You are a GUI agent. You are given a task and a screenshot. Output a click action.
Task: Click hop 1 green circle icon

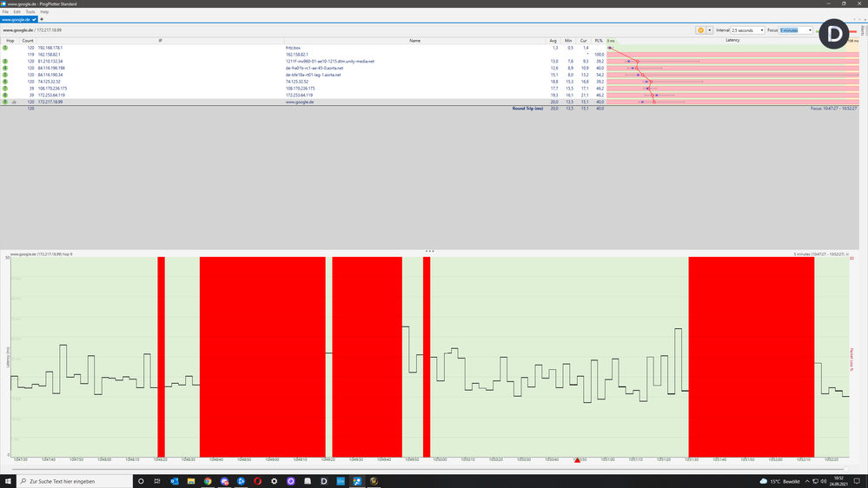pyautogui.click(x=5, y=48)
